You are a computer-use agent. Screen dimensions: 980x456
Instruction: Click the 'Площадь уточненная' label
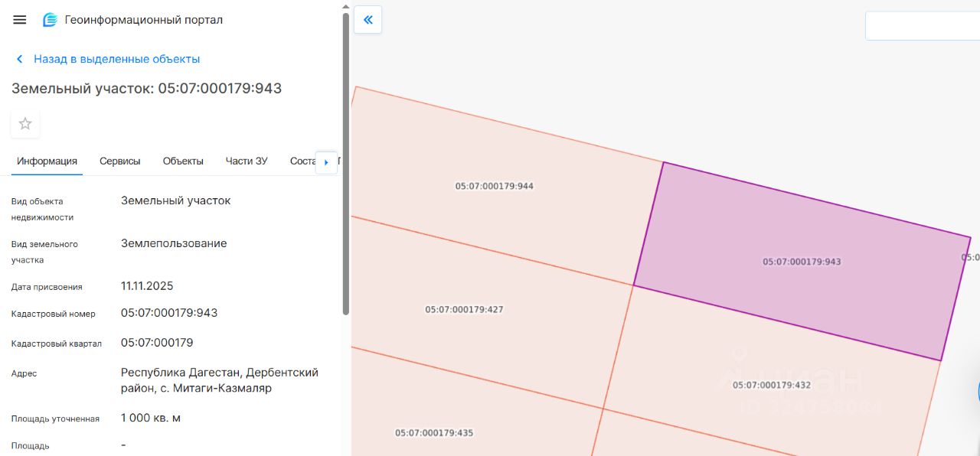[x=55, y=419]
